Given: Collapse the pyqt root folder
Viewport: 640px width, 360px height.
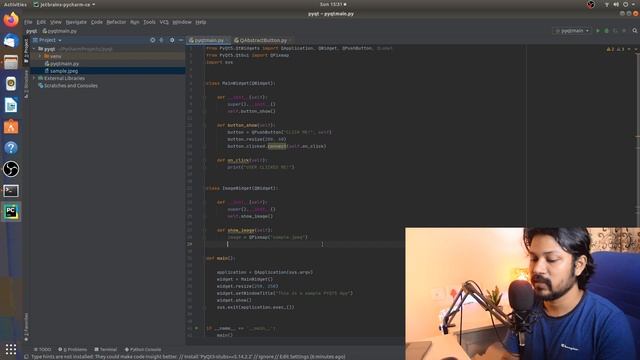Looking at the screenshot, I should [x=34, y=49].
